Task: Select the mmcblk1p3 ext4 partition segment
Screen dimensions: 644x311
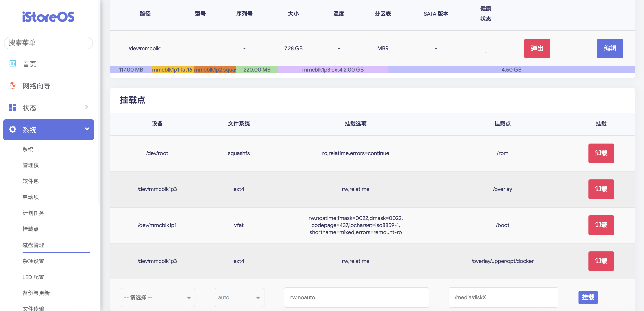Action: coord(333,70)
